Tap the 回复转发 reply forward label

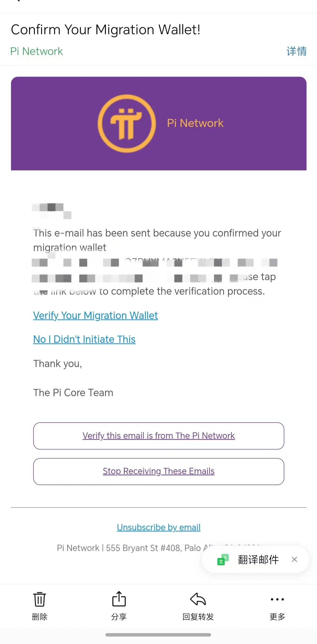click(198, 617)
